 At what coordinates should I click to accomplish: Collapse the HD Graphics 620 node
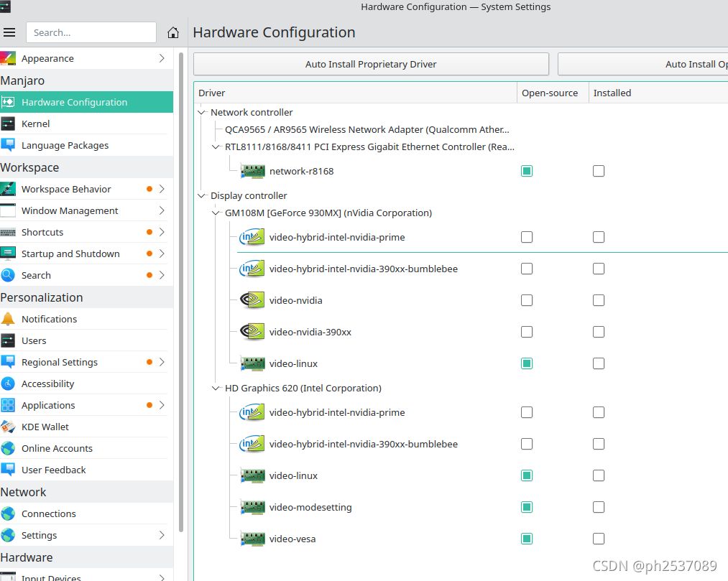216,388
